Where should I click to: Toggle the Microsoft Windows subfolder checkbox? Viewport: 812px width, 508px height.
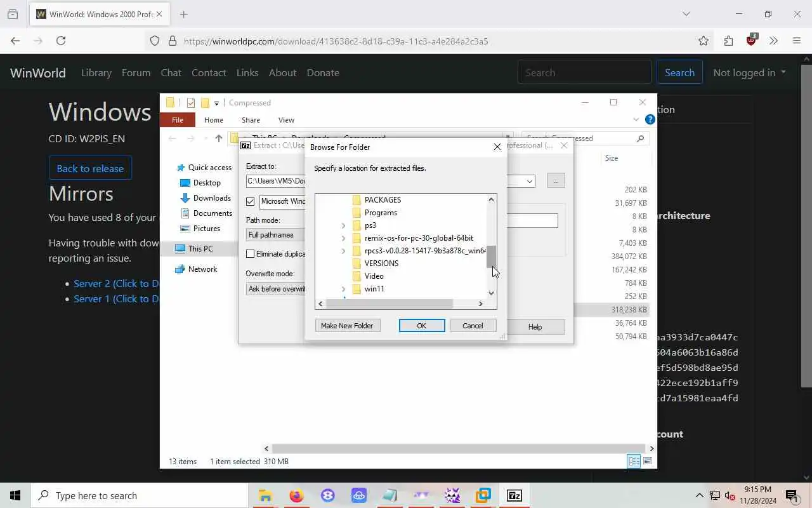[x=251, y=201]
